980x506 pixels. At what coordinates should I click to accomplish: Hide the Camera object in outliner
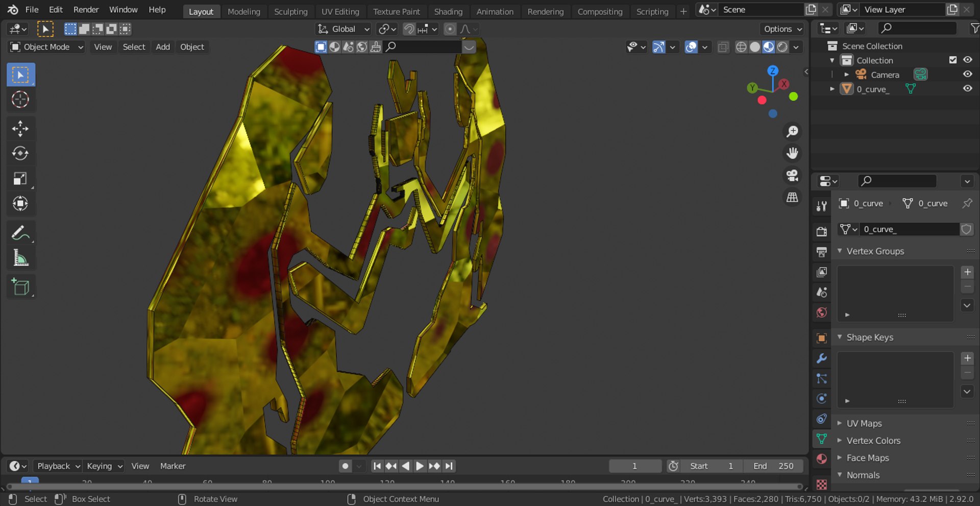[967, 74]
